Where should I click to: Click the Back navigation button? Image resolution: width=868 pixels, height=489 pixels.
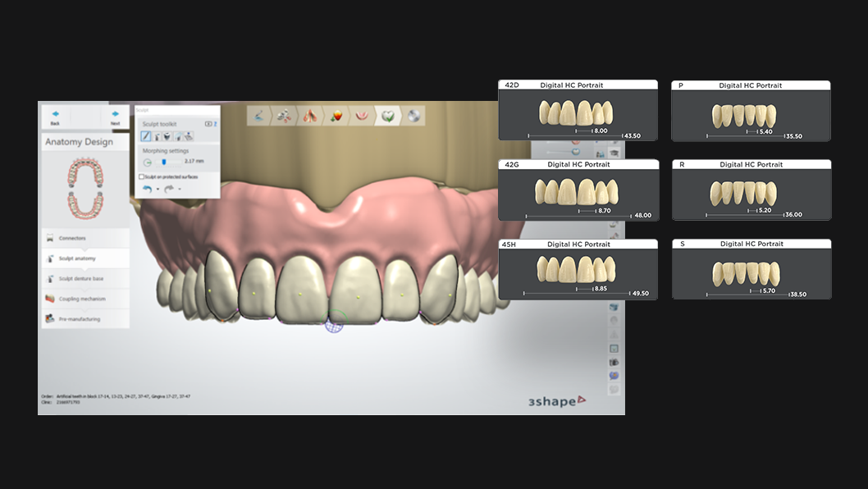[55, 115]
